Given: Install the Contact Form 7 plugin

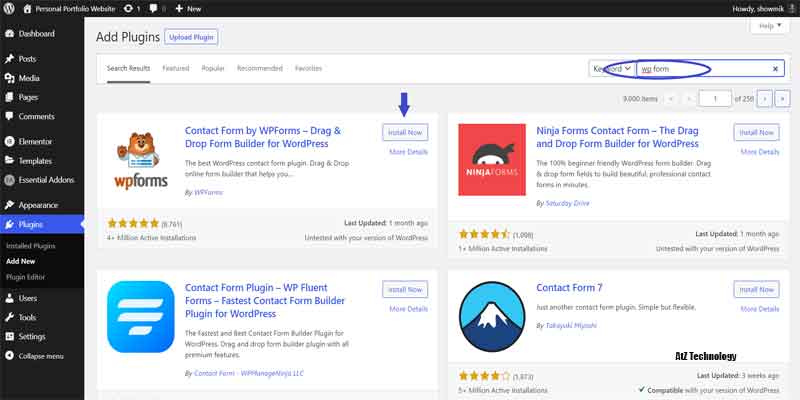Looking at the screenshot, I should (757, 289).
